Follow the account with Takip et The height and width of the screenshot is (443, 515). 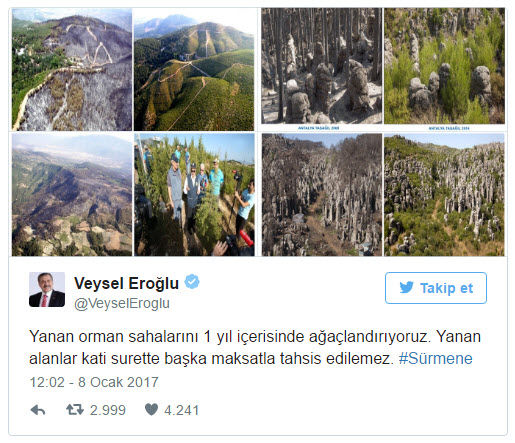(436, 288)
